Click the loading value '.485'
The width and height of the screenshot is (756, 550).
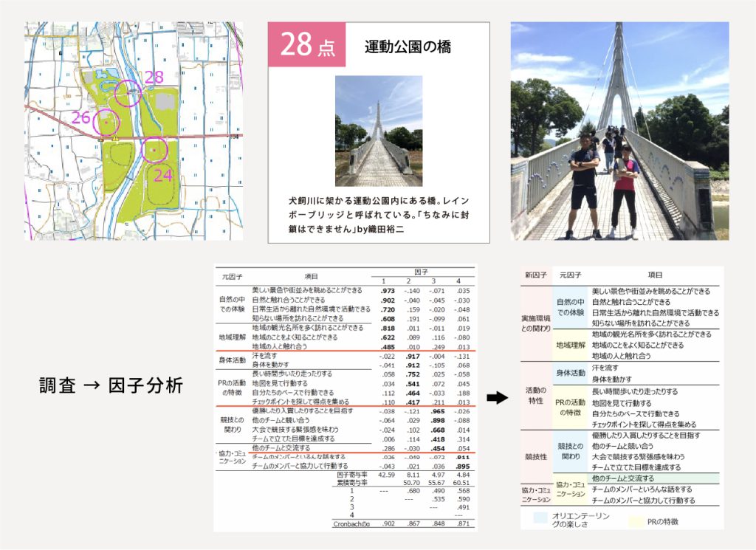coord(388,346)
